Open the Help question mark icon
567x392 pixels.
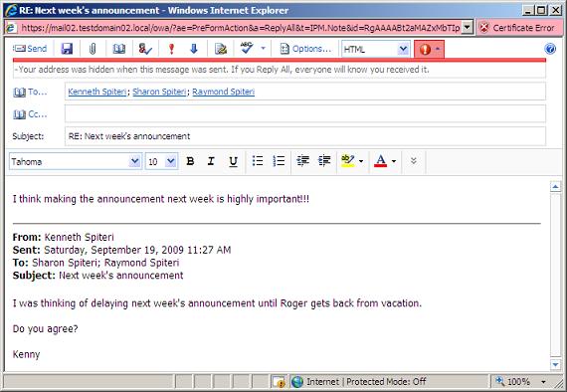(x=550, y=49)
